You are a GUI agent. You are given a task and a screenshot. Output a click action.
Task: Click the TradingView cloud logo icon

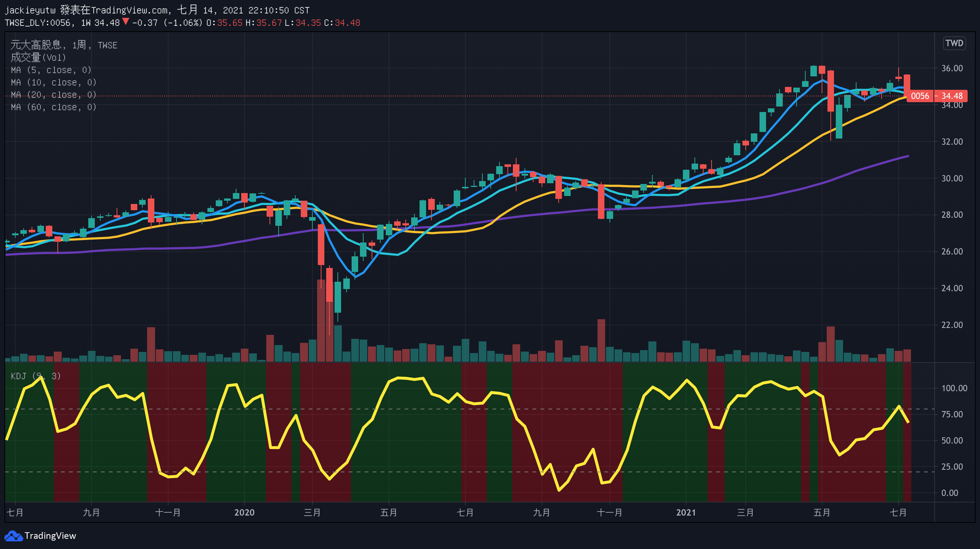coord(14,536)
